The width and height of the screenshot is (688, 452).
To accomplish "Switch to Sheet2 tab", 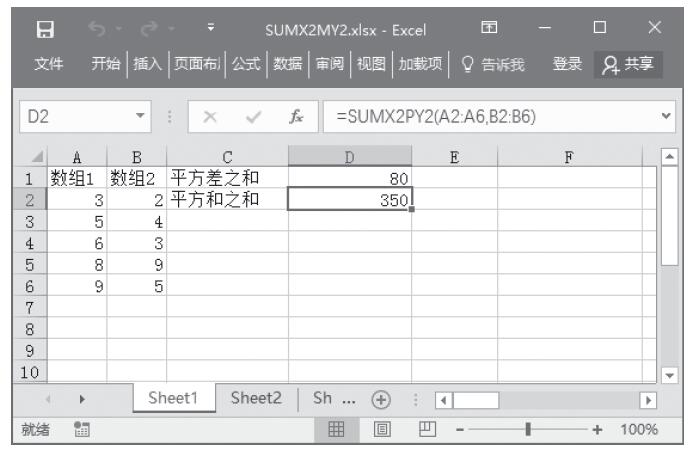I will [256, 397].
